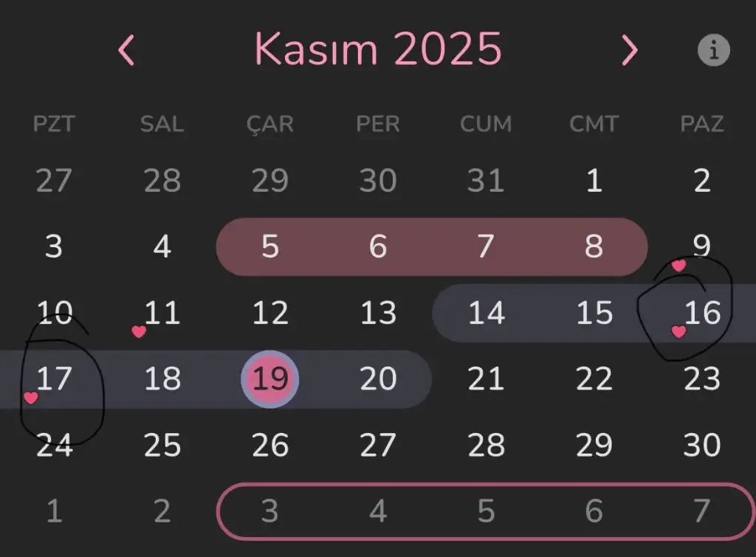Viewport: 756px width, 557px height.
Task: Open the info icon beside the month title
Action: [713, 51]
